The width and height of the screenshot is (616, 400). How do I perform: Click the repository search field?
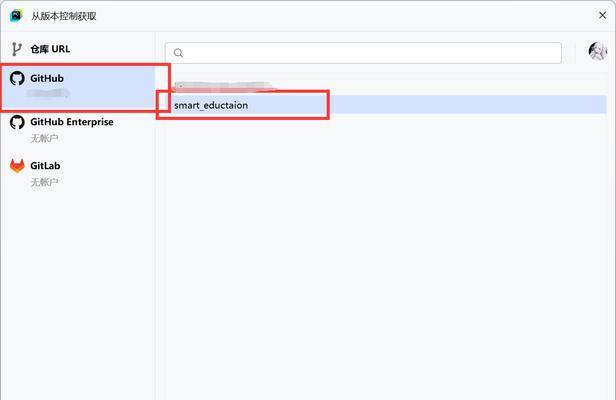363,53
